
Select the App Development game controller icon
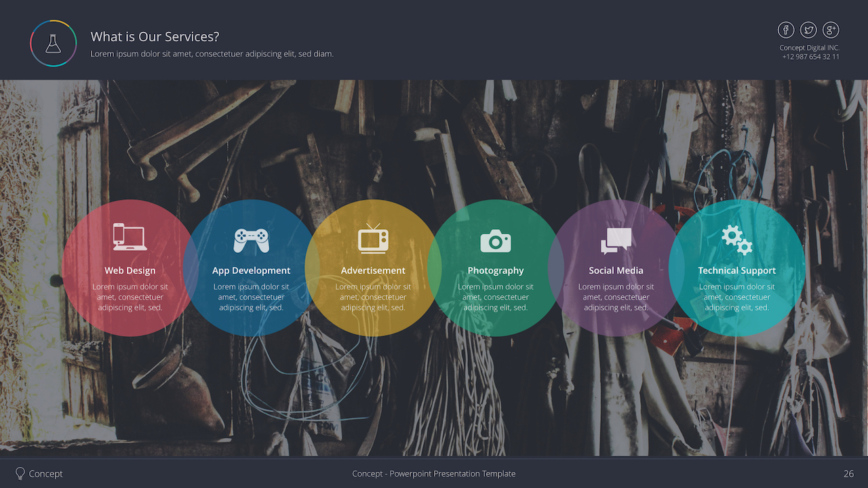point(252,237)
